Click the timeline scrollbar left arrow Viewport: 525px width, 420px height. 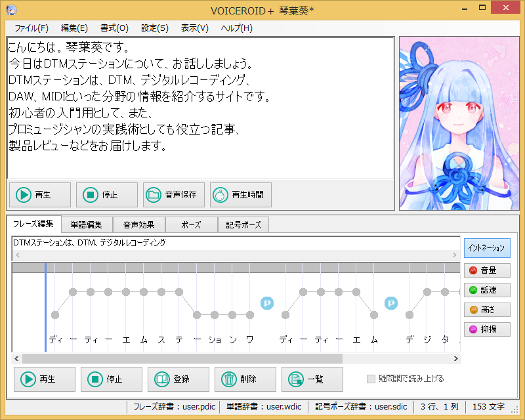point(17,359)
